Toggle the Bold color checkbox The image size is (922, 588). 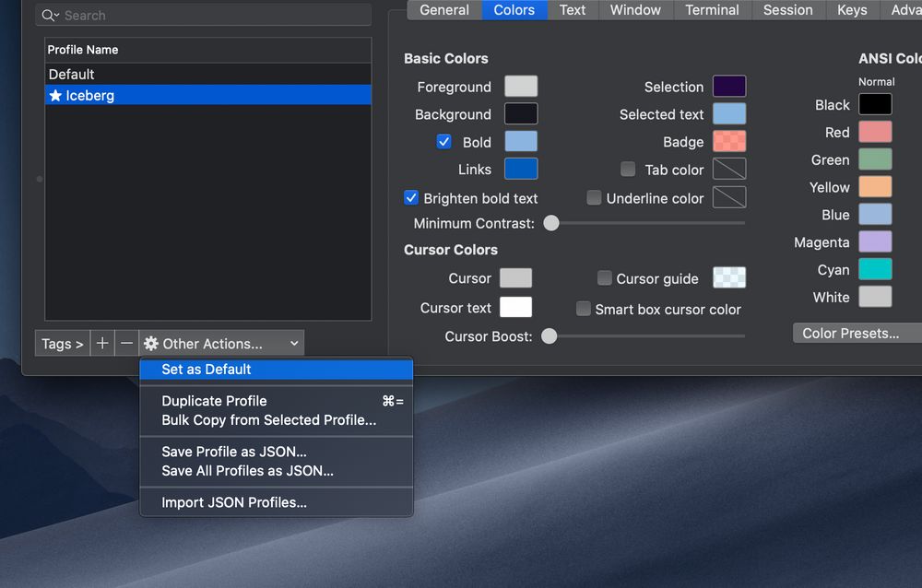(444, 142)
